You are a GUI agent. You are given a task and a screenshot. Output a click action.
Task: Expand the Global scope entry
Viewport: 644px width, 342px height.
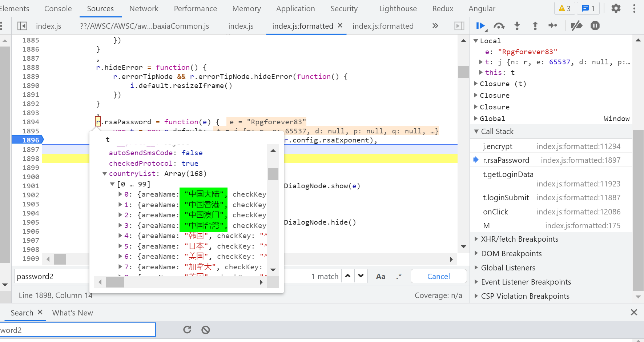point(476,118)
